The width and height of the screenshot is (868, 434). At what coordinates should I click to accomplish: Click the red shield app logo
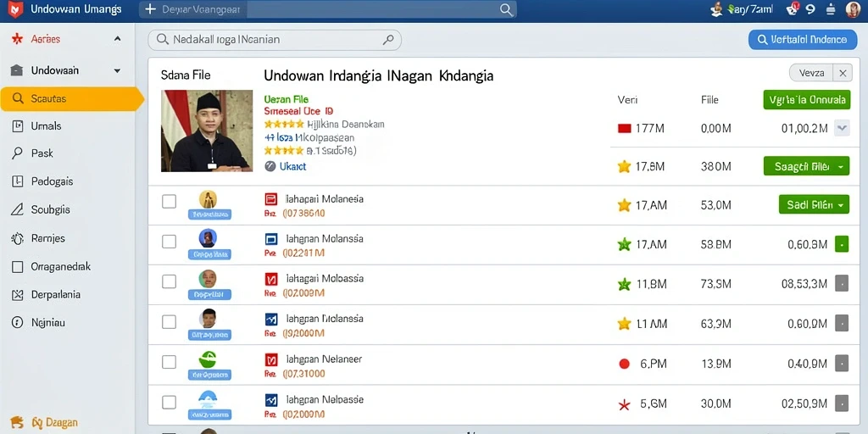click(x=16, y=9)
